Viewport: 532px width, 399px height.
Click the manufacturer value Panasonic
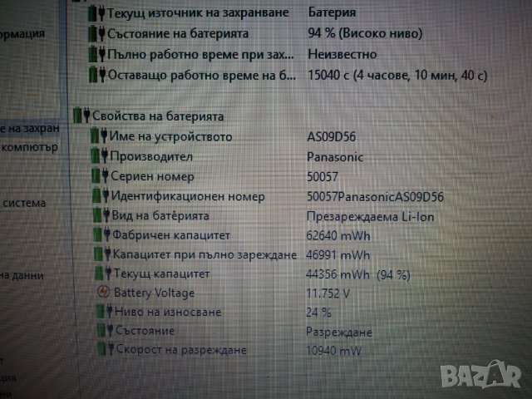click(335, 157)
